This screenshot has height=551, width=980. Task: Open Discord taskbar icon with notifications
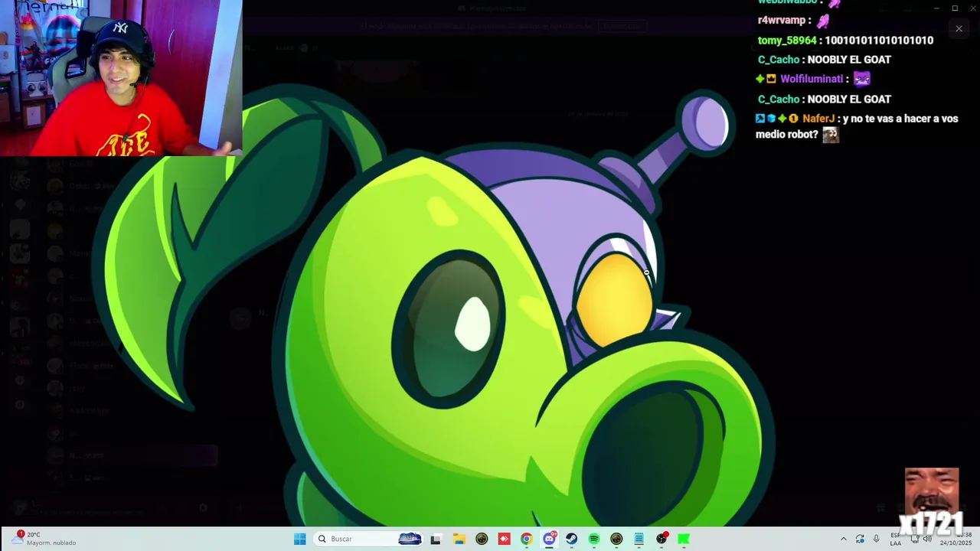(x=549, y=539)
